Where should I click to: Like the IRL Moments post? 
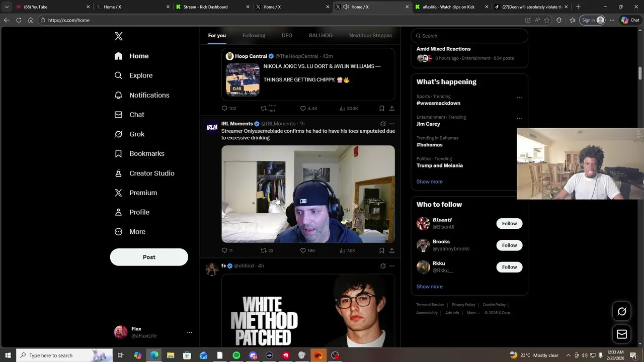(x=307, y=250)
